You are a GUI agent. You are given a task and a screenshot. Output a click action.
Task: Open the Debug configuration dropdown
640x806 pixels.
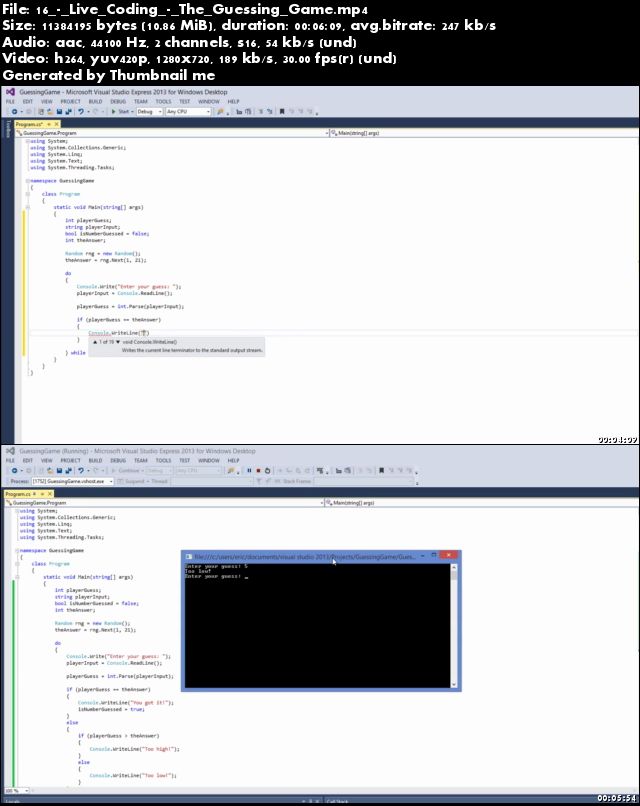149,112
